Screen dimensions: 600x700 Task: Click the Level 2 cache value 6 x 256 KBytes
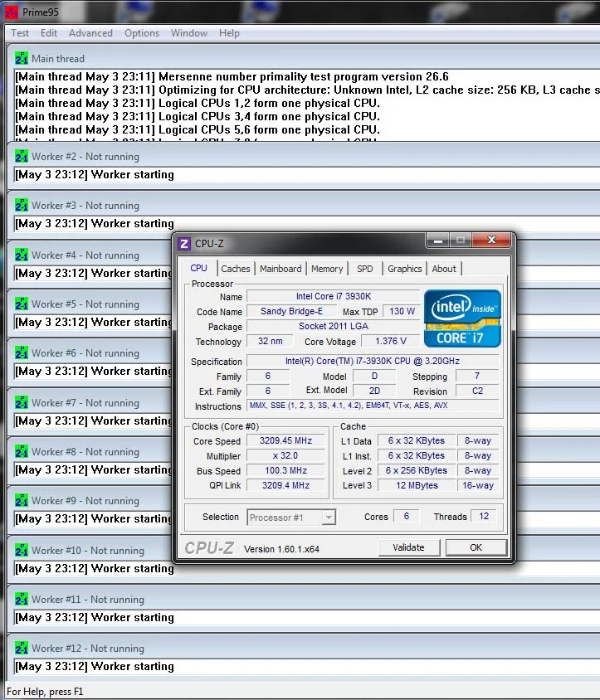point(417,470)
